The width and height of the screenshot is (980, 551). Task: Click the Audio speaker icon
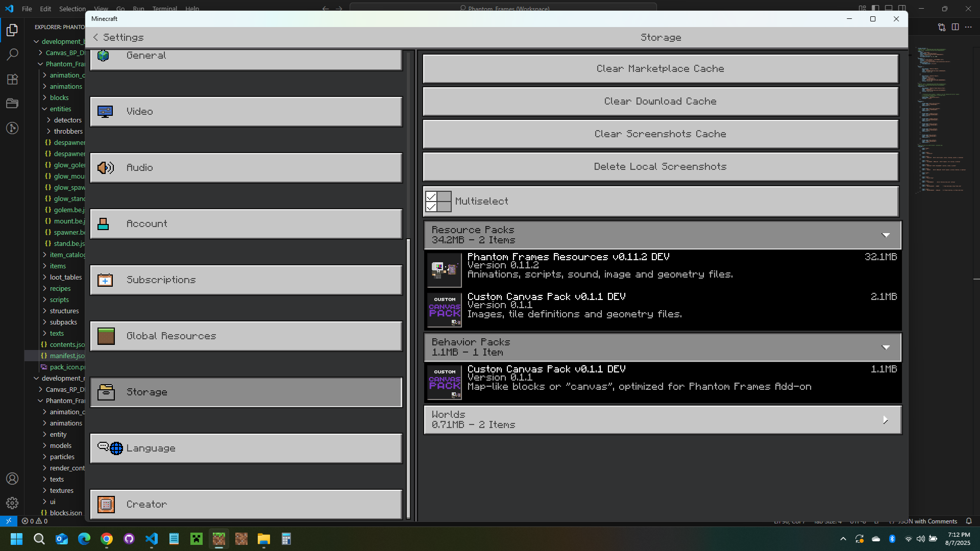[105, 168]
